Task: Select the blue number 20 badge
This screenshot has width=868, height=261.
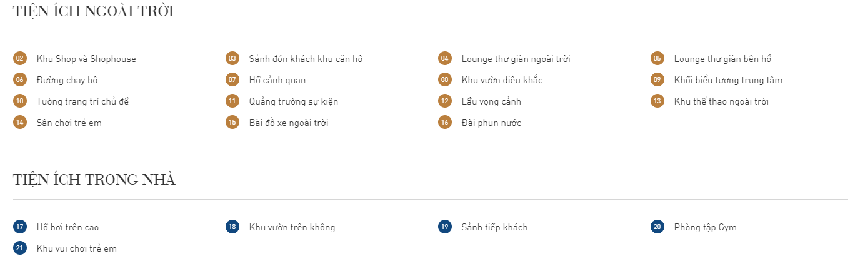Action: tap(657, 227)
